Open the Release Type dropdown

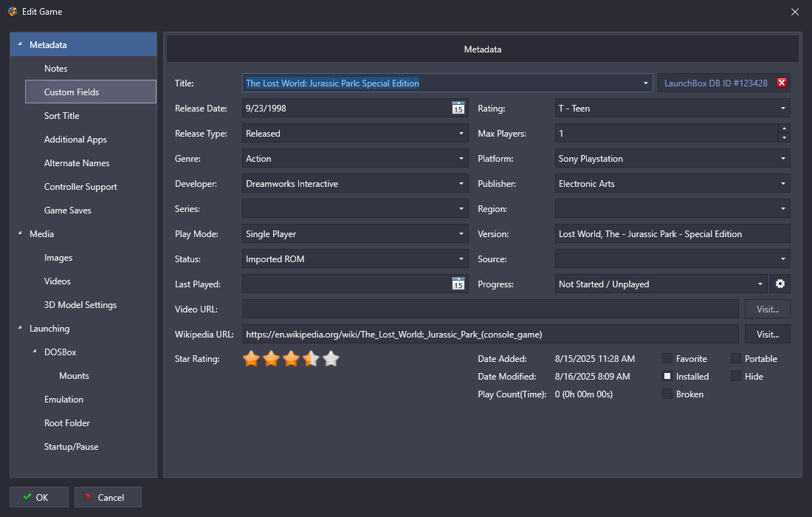click(x=355, y=134)
